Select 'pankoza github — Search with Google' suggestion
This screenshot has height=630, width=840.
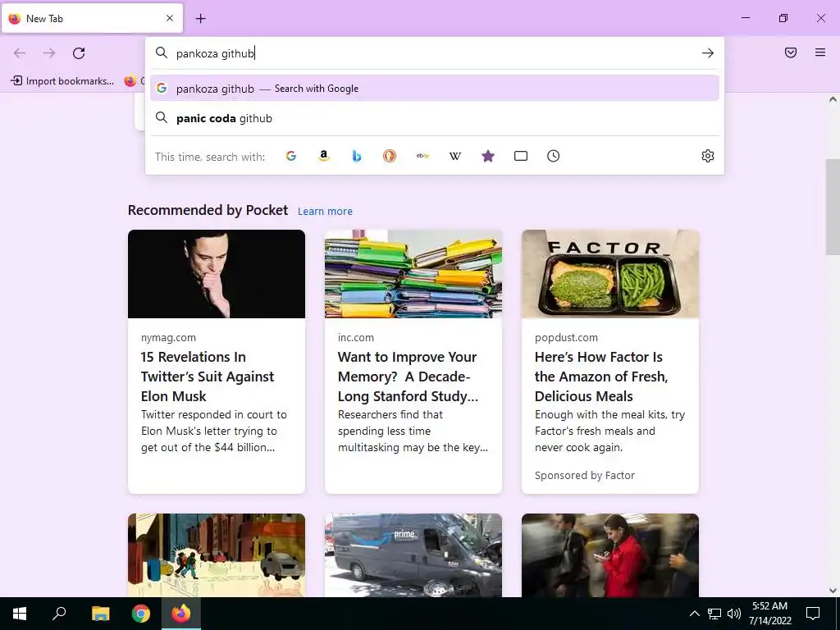[435, 89]
